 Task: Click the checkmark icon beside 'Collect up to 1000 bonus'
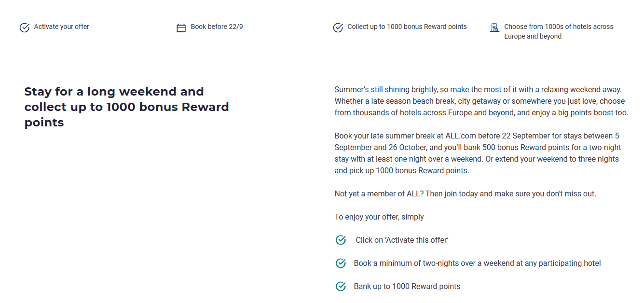click(338, 28)
